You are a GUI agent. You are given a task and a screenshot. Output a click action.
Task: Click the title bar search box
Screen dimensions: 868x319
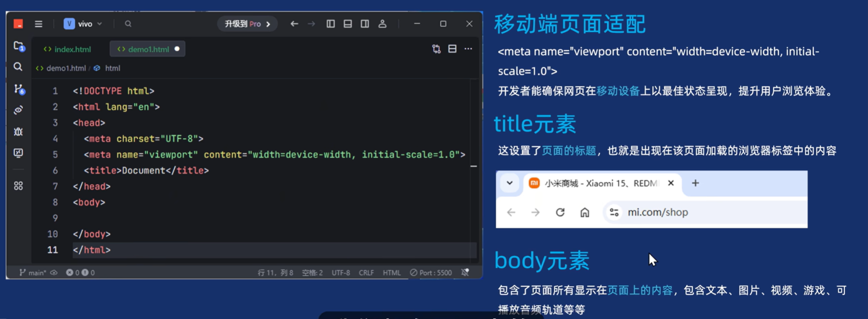coord(128,24)
